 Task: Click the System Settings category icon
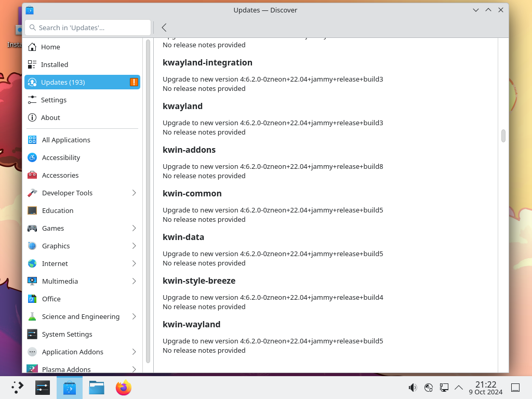pyautogui.click(x=32, y=334)
